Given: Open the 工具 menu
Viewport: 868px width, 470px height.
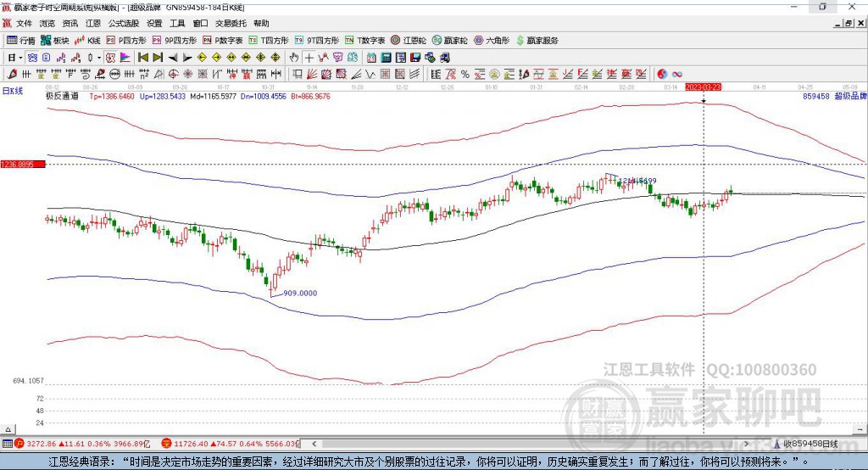Looking at the screenshot, I should (x=177, y=23).
